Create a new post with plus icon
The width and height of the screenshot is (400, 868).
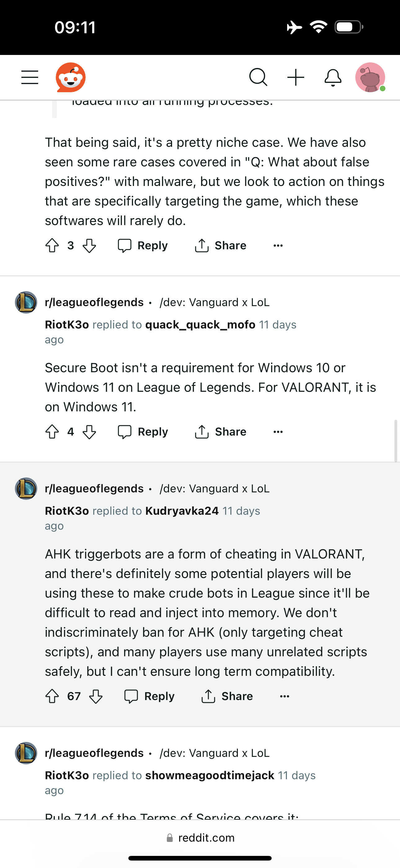point(296,77)
